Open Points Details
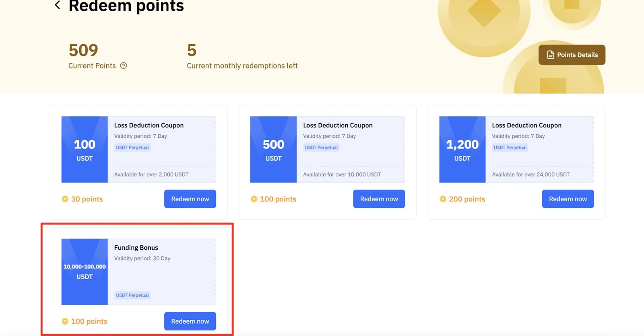 (x=572, y=55)
